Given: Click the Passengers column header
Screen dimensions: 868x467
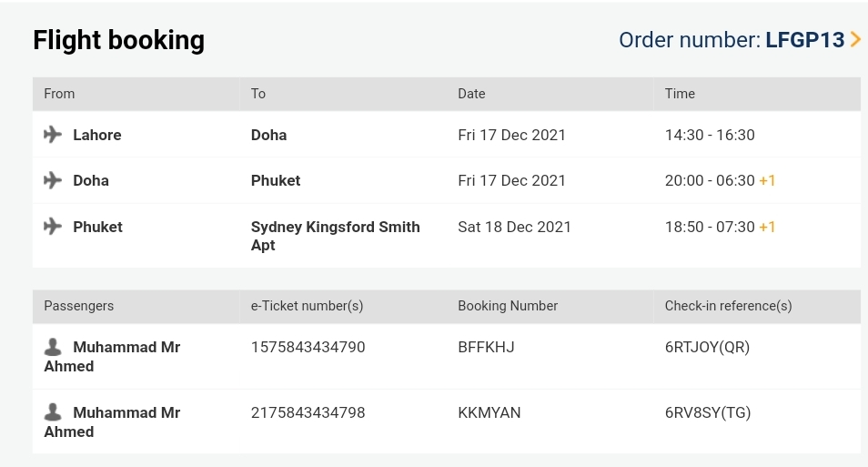Looking at the screenshot, I should (x=79, y=306).
